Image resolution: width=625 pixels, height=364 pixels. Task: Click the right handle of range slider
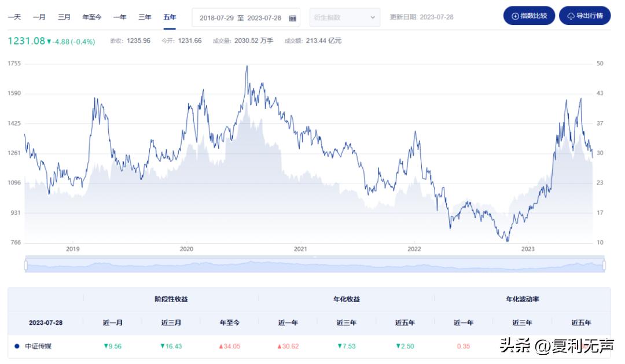pyautogui.click(x=604, y=265)
